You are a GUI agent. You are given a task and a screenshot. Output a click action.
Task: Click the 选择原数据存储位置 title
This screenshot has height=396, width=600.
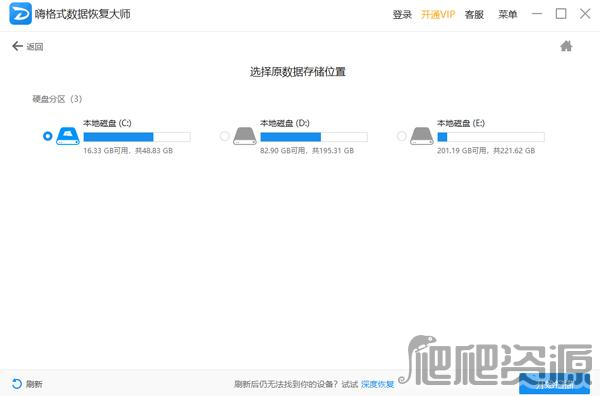[x=298, y=72]
